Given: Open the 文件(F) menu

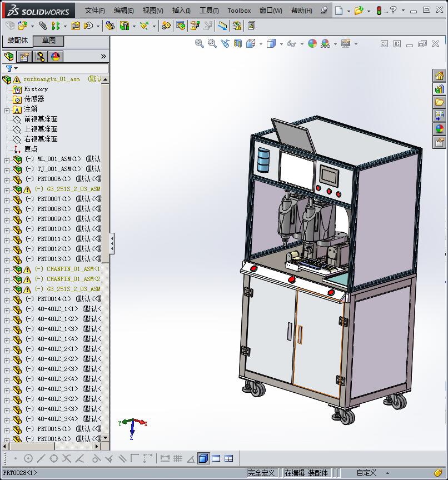Looking at the screenshot, I should point(95,11).
